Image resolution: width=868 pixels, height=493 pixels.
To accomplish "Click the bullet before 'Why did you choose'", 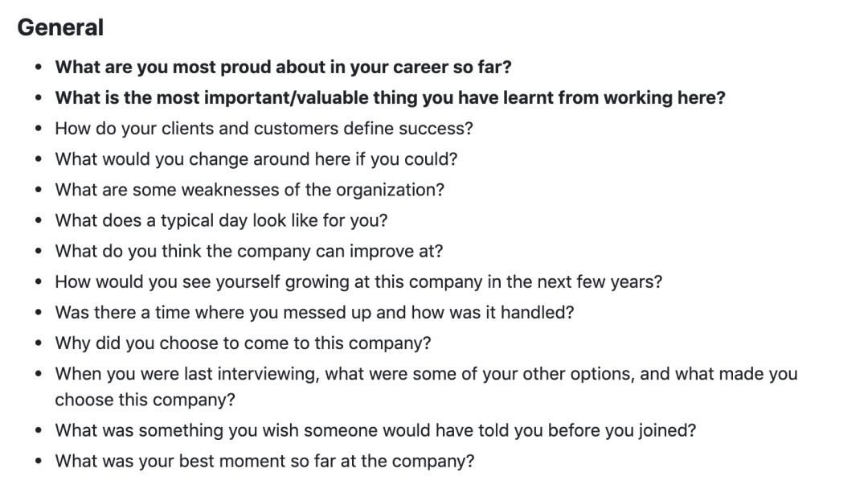I will coord(39,343).
